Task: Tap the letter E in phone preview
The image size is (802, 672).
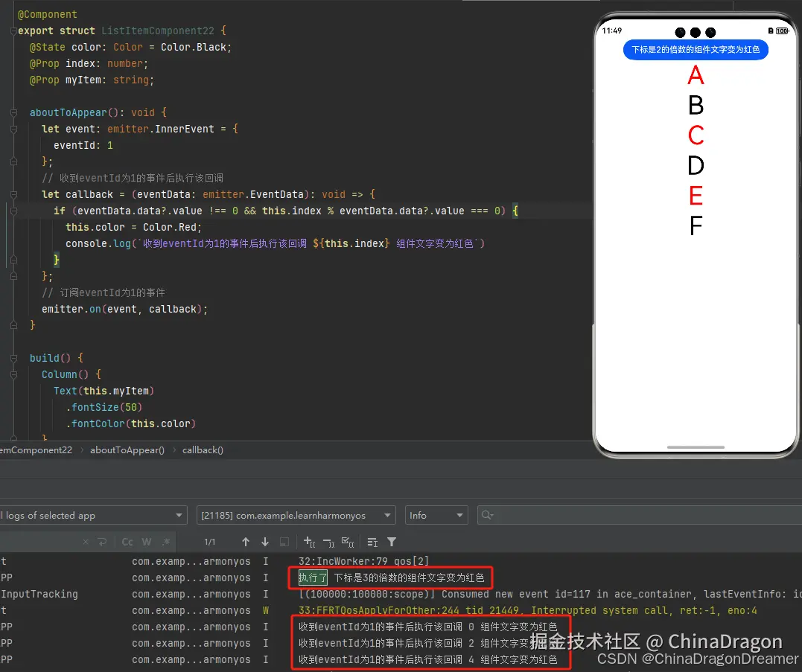Action: tap(696, 196)
